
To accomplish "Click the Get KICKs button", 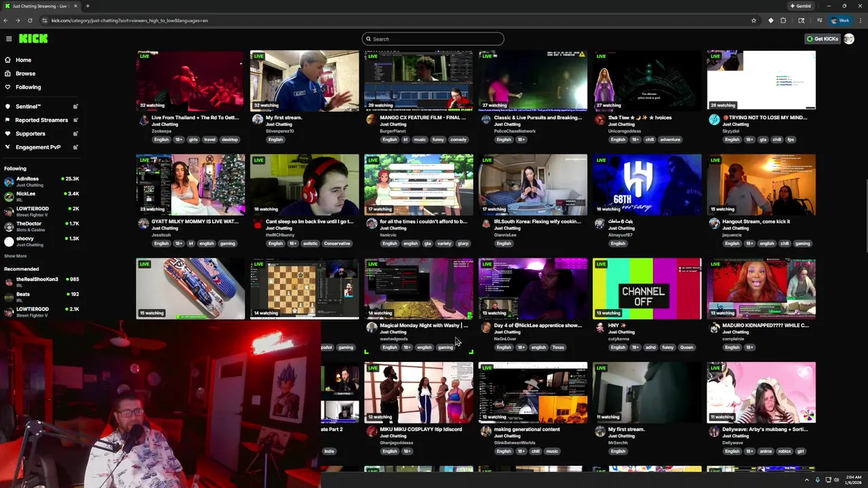I will coord(823,39).
